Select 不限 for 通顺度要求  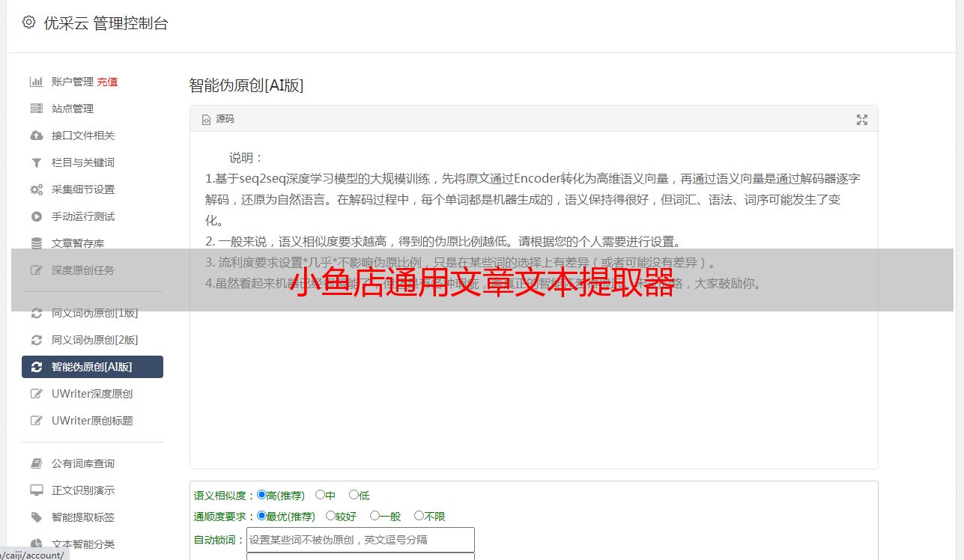pyautogui.click(x=419, y=516)
